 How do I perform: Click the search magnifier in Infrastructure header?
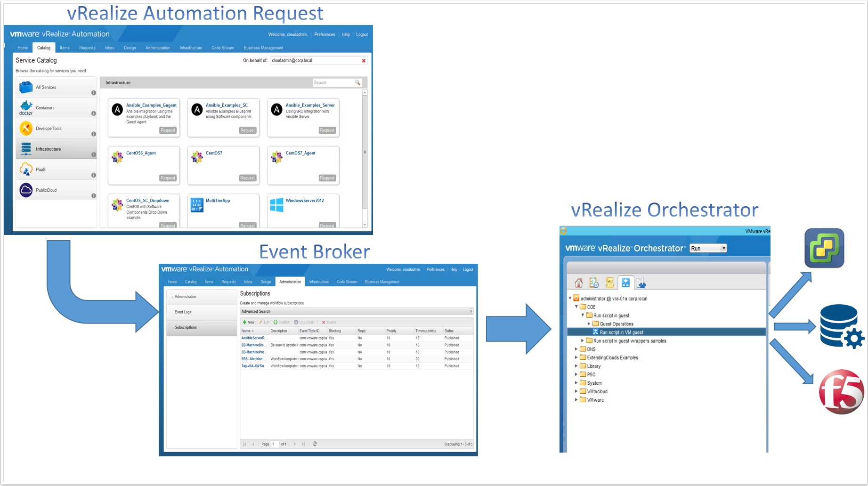coord(357,83)
